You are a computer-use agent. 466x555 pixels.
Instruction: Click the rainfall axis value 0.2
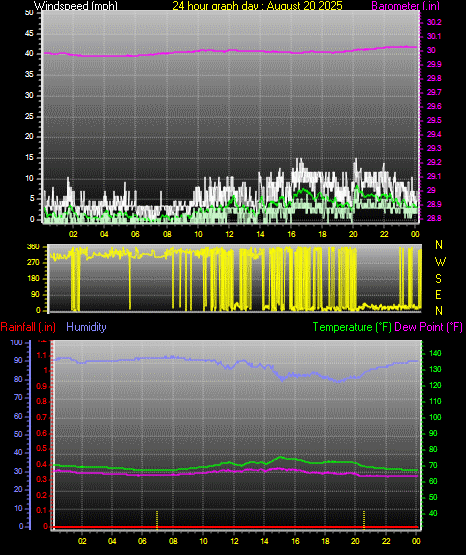(42, 495)
